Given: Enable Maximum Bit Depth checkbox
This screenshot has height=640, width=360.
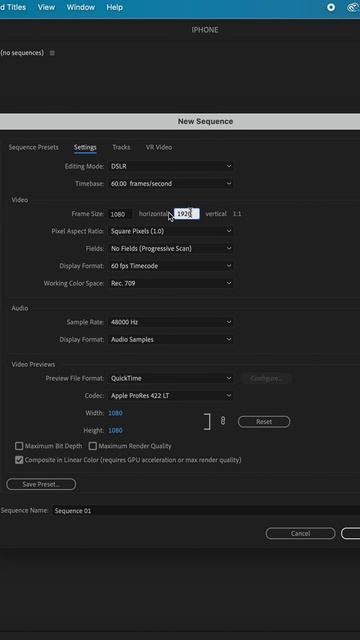Looking at the screenshot, I should tap(19, 446).
